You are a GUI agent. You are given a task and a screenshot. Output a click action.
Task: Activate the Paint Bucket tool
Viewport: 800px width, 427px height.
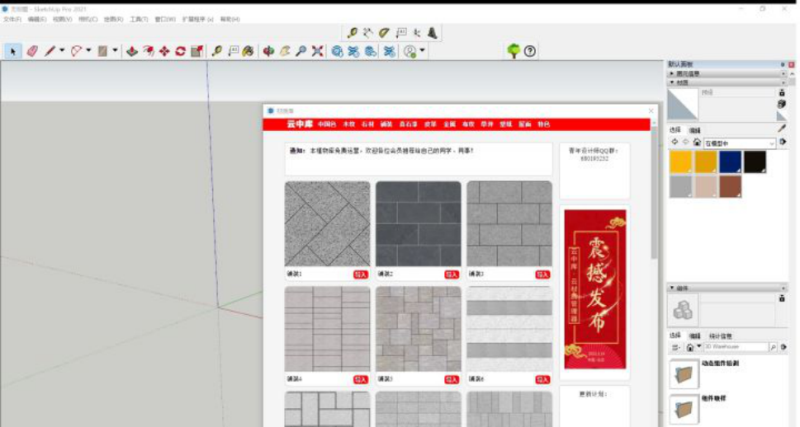pos(248,51)
